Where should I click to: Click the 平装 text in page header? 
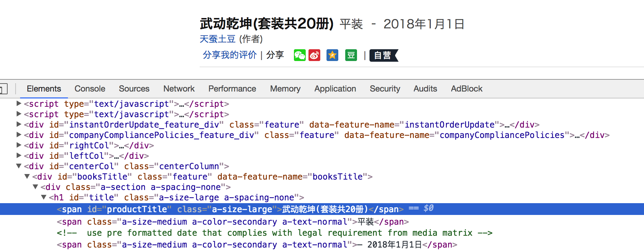[x=351, y=24]
